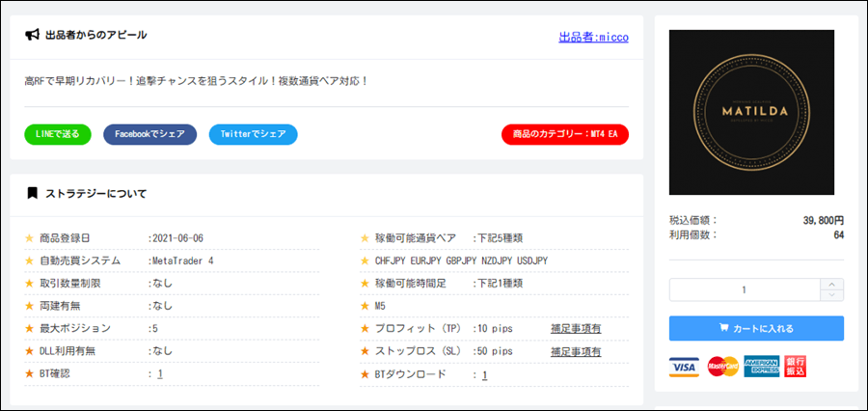Click the bookmark icon beside ストラテジーについて
This screenshot has height=411, width=868.
(32, 193)
